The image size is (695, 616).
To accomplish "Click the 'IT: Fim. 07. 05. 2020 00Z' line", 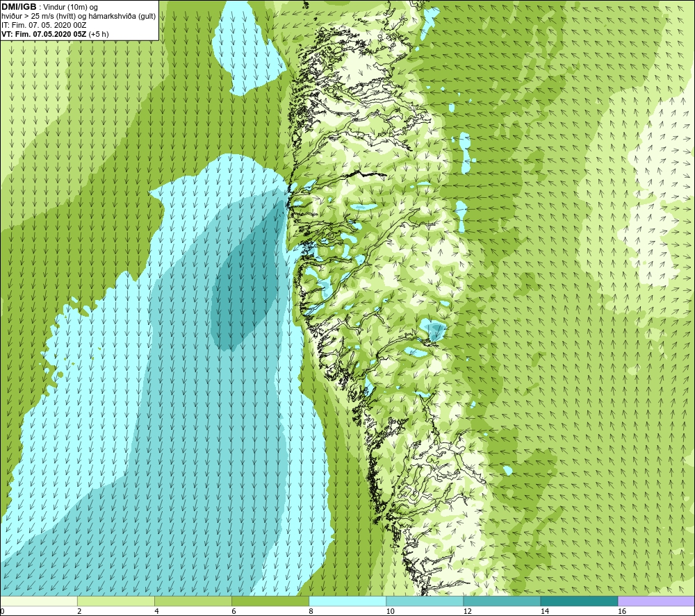I will tap(44, 25).
